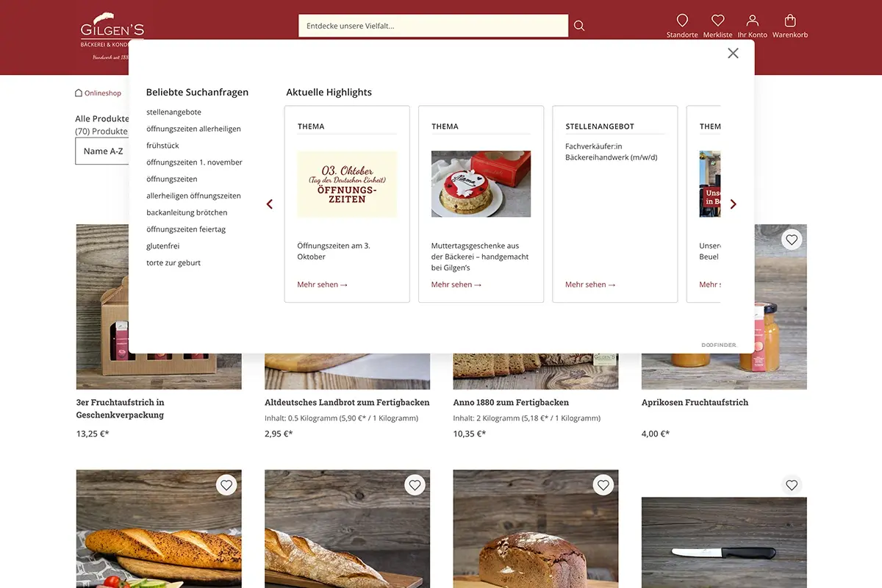The height and width of the screenshot is (588, 882).
Task: Open the Merkliste heart icon
Action: tap(717, 21)
